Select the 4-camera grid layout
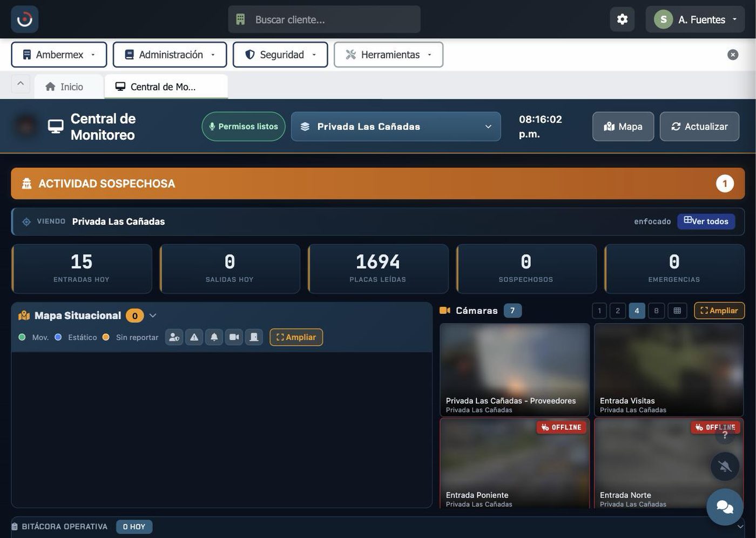This screenshot has height=538, width=756. (x=637, y=311)
